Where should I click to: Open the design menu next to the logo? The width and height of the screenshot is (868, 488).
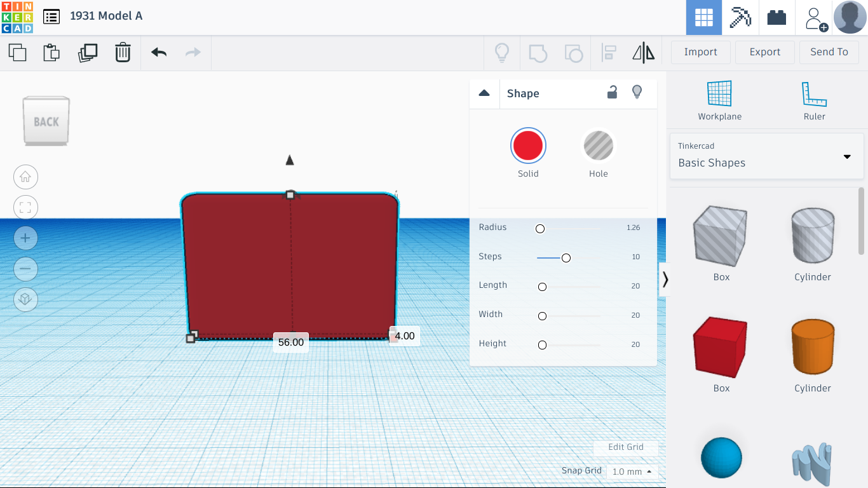coord(51,17)
